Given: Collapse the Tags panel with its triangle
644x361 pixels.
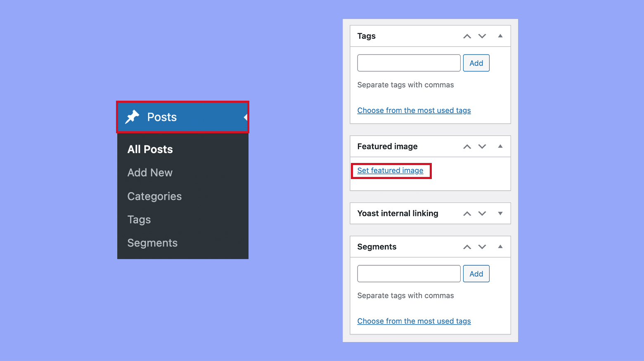Looking at the screenshot, I should tap(500, 36).
